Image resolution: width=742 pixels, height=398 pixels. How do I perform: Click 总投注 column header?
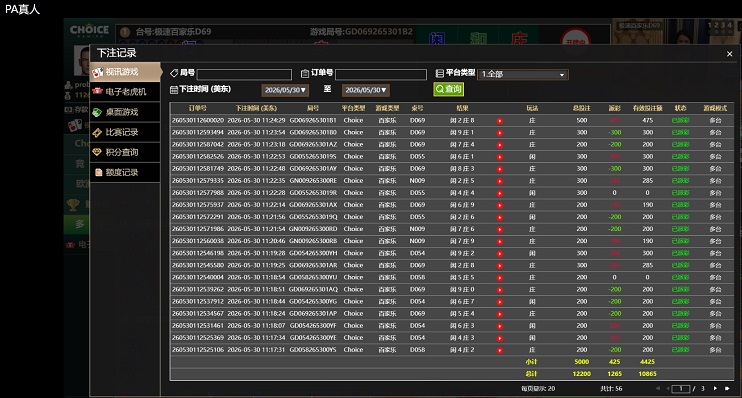coord(582,108)
